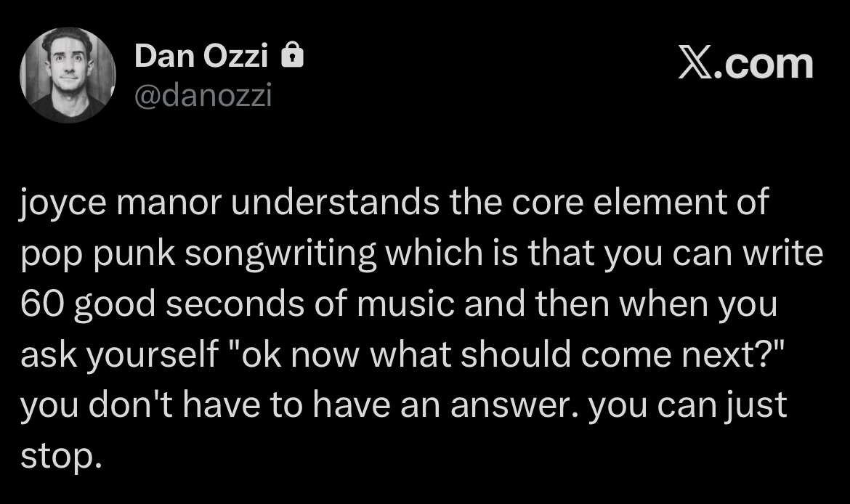The height and width of the screenshot is (504, 850).
Task: Click the padlock icon beside Dan Ozzi
Action: 292,57
